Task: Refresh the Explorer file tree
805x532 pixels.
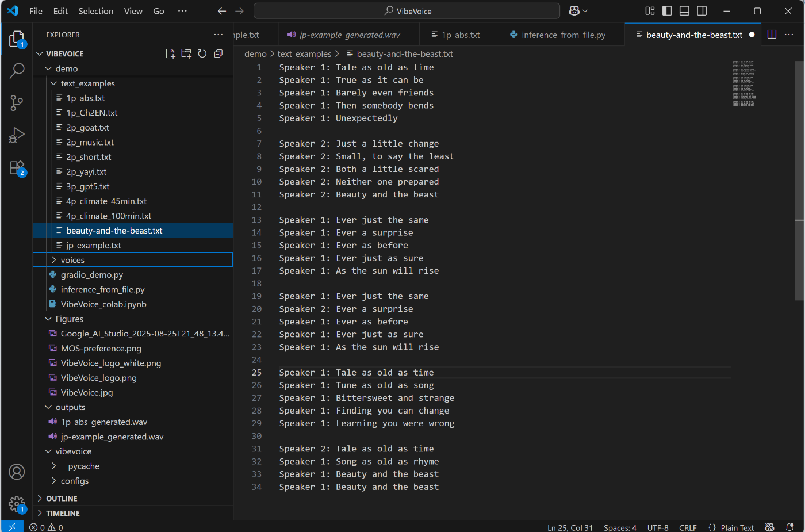Action: coord(202,53)
